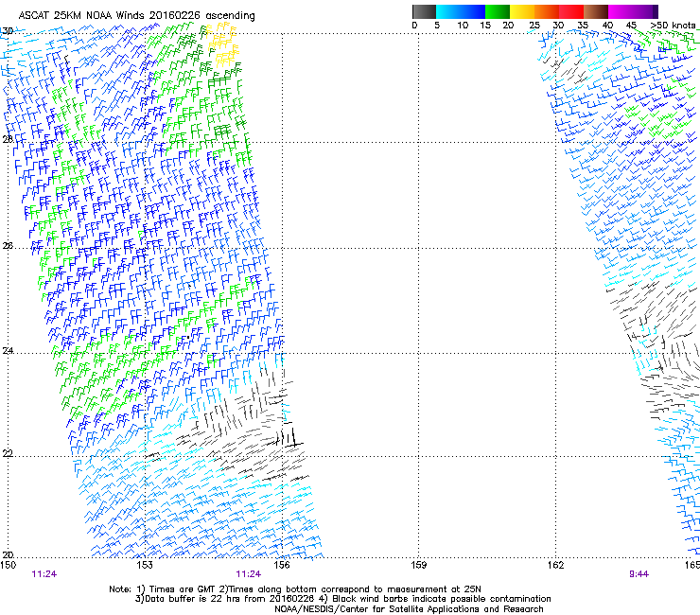Viewport: 700px width, 615px height.
Task: Click the NOAA/NESDIS credit line
Action: point(409,609)
